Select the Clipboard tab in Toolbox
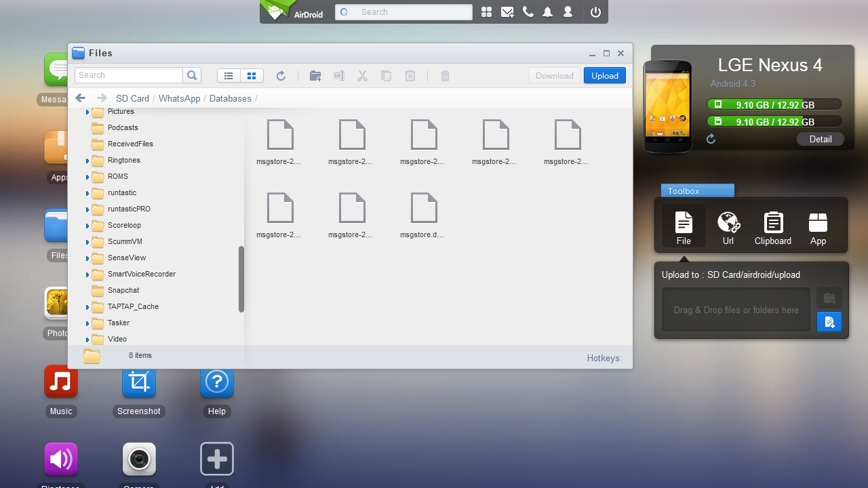 (x=773, y=227)
